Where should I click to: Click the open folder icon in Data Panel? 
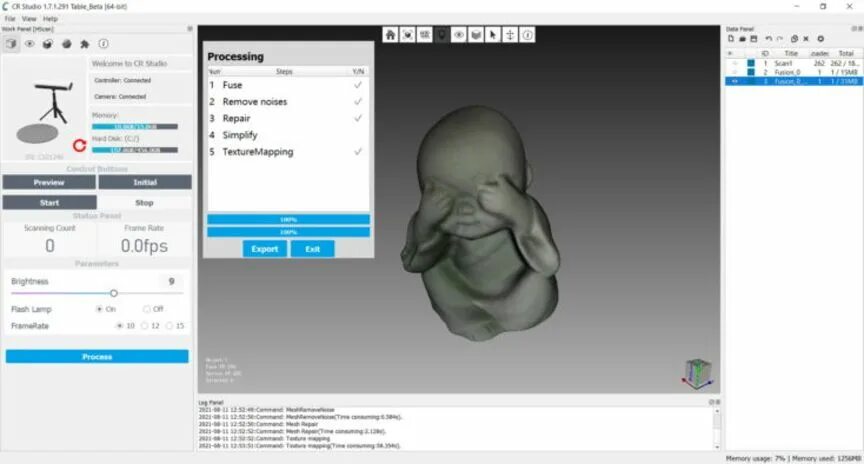tap(742, 39)
